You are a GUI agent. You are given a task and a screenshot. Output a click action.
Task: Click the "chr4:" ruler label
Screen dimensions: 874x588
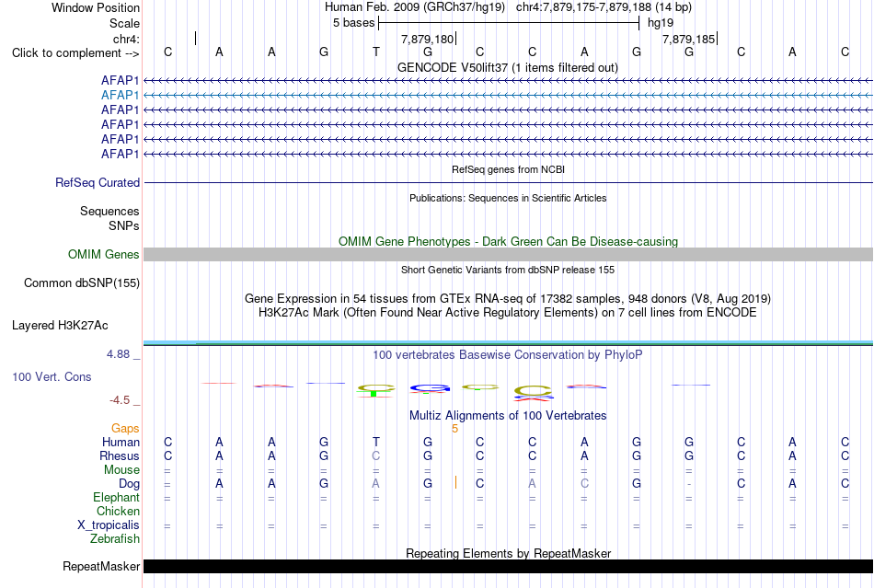click(126, 39)
